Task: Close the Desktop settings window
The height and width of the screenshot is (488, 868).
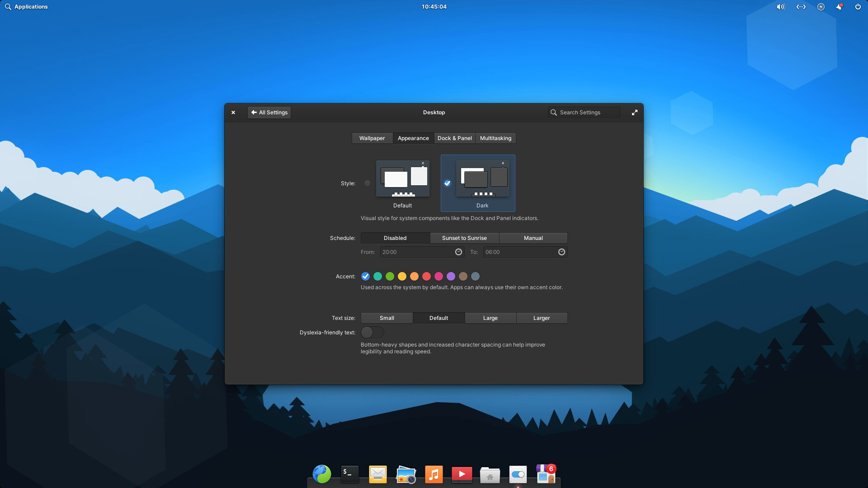Action: (233, 113)
